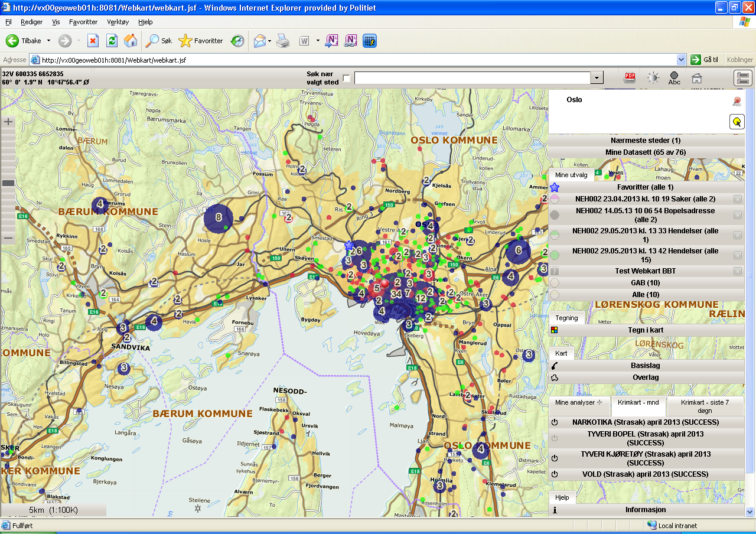The height and width of the screenshot is (534, 756).
Task: Click the Norway outline Basislag icon
Action: pyautogui.click(x=554, y=366)
